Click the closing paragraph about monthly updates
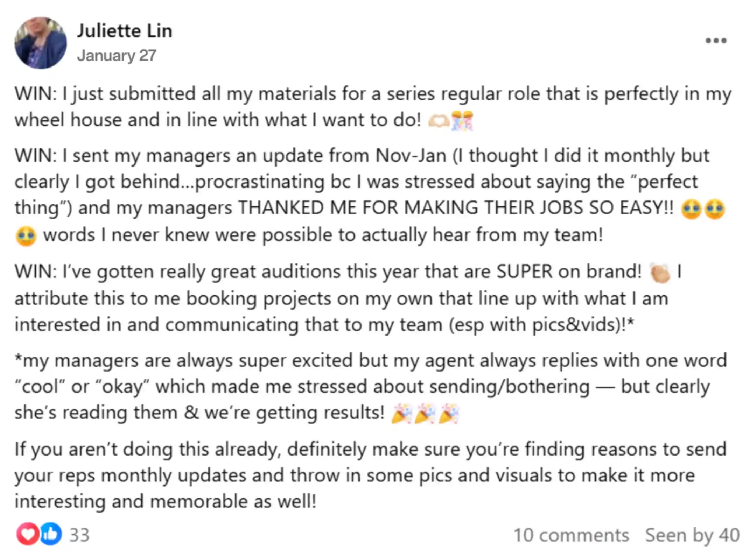 click(x=371, y=475)
